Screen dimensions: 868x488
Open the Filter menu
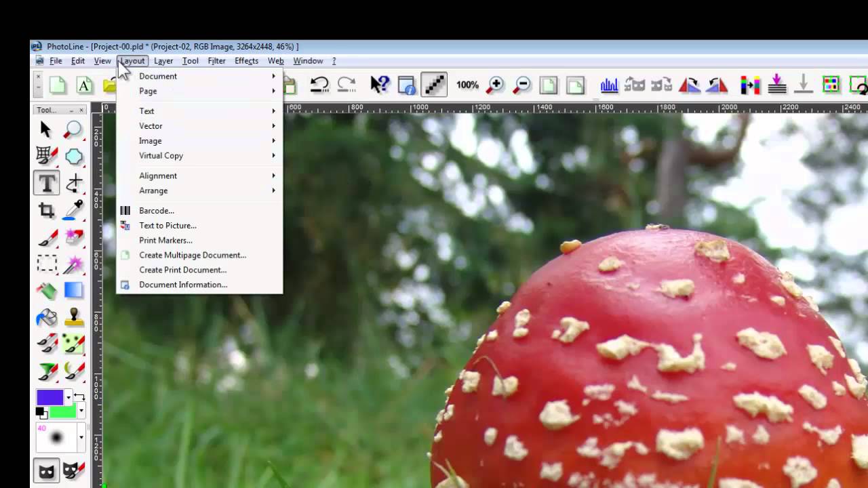[216, 61]
